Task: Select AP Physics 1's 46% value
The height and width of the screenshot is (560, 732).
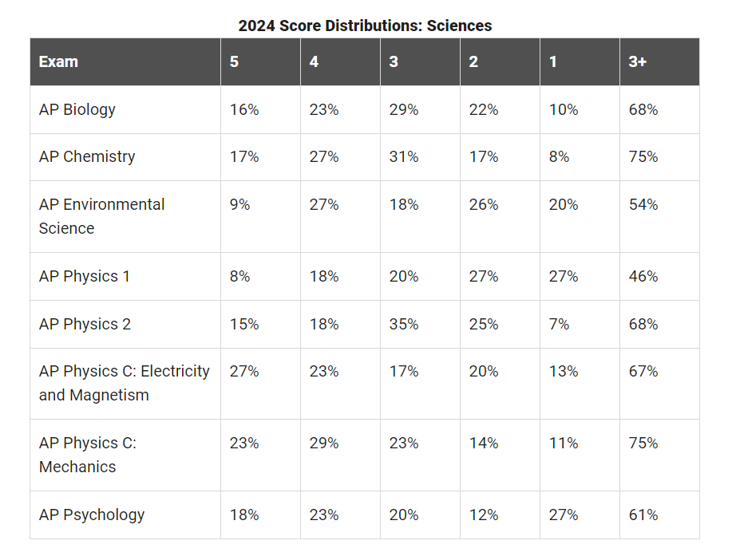Action: [643, 276]
